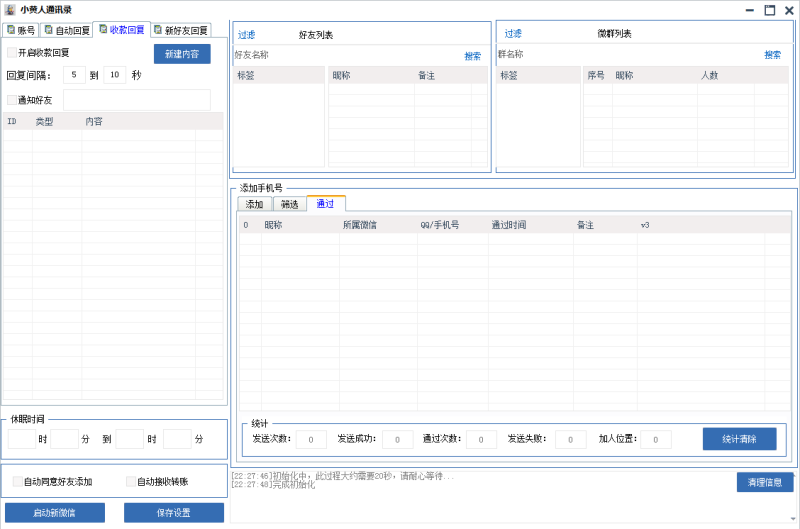The width and height of the screenshot is (800, 529).
Task: Click the 账号 tab icon
Action: click(x=11, y=30)
